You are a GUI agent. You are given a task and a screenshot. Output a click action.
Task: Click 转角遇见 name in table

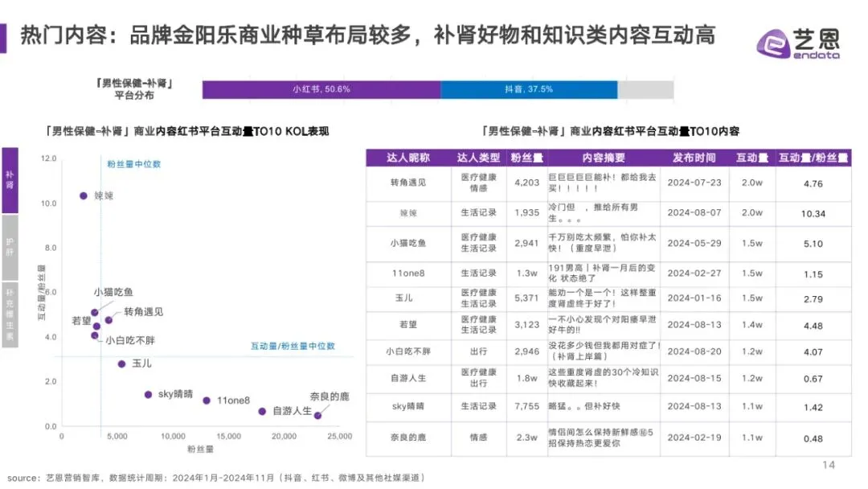(408, 183)
